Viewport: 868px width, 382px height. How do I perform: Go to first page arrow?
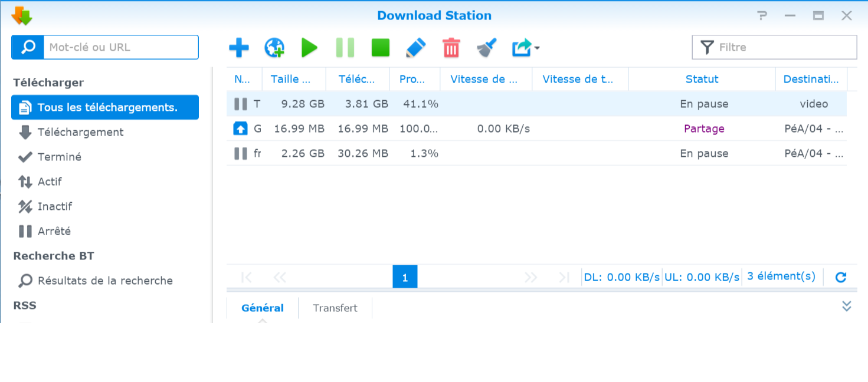tap(247, 277)
